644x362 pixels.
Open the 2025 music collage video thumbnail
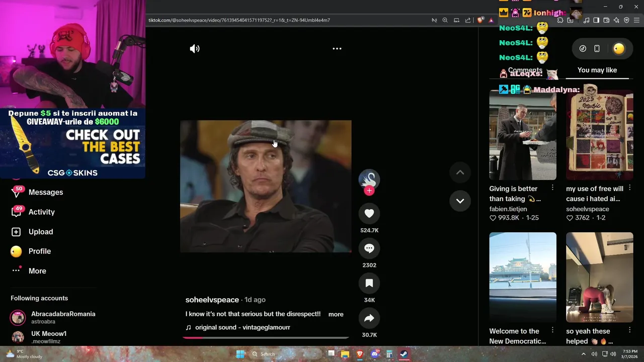click(x=599, y=135)
